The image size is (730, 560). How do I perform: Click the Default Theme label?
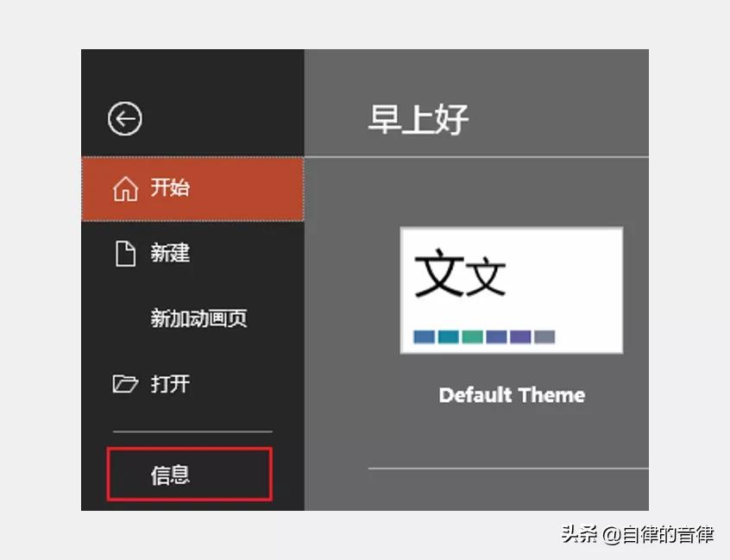[512, 395]
